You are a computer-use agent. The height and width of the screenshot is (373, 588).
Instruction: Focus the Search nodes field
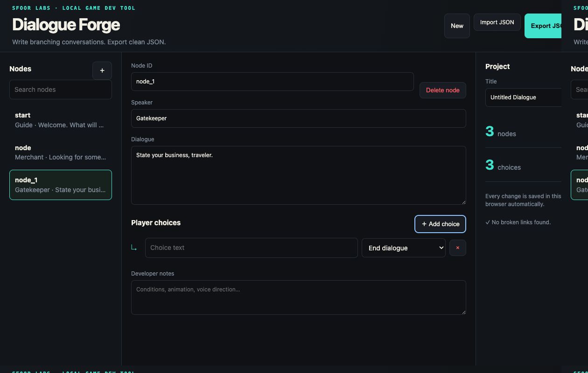click(x=61, y=90)
